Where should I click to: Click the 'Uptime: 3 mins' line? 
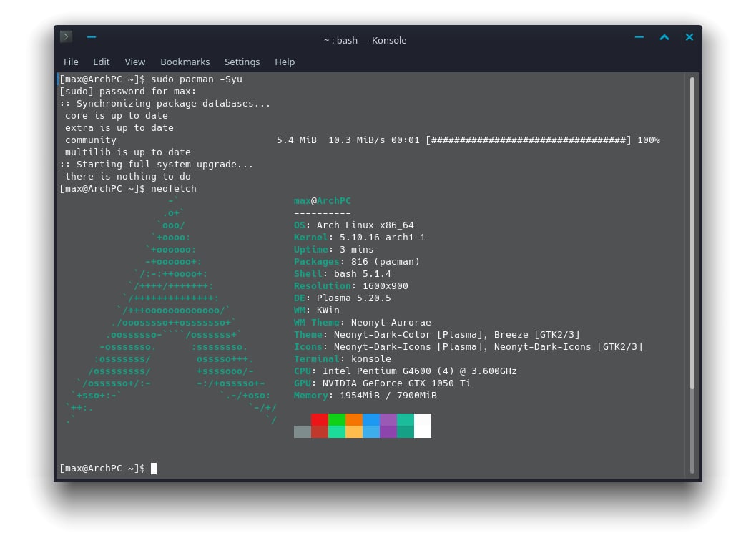pyautogui.click(x=333, y=249)
